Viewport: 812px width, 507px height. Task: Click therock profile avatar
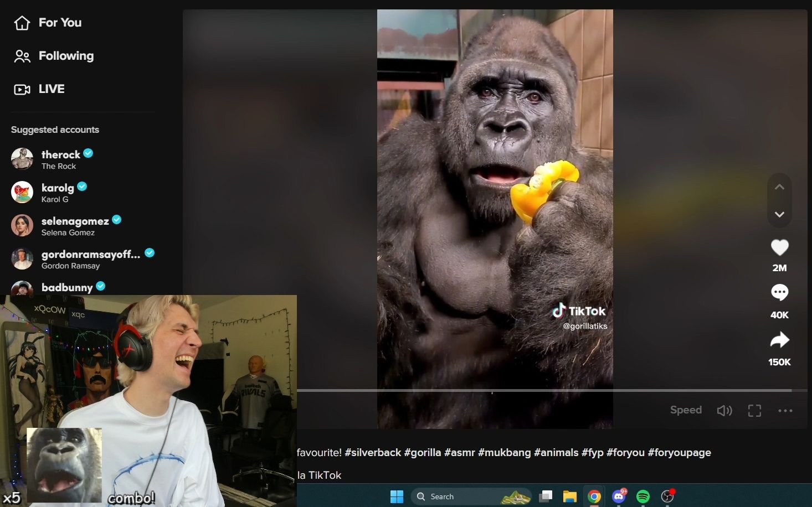[22, 159]
